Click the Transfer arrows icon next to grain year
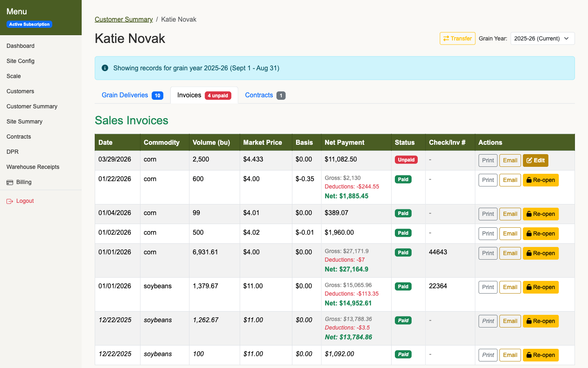This screenshot has height=368, width=588. (x=447, y=38)
